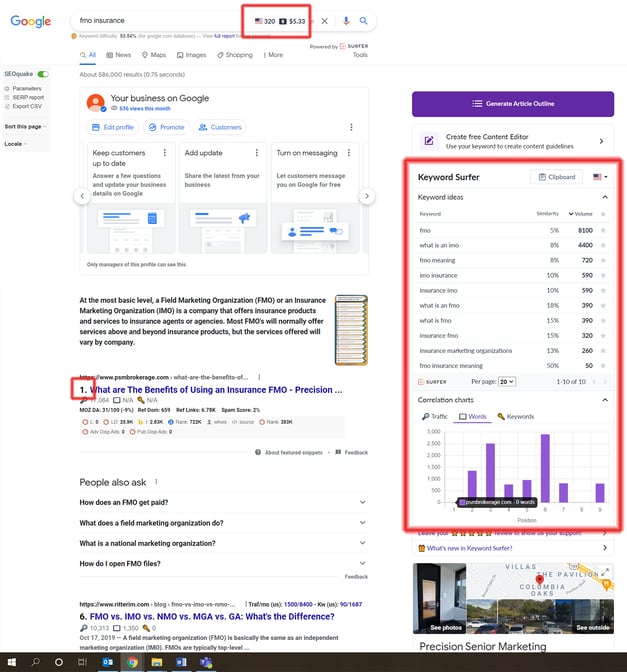
Task: Open Microsoft Teams from the taskbar
Action: coord(206,662)
